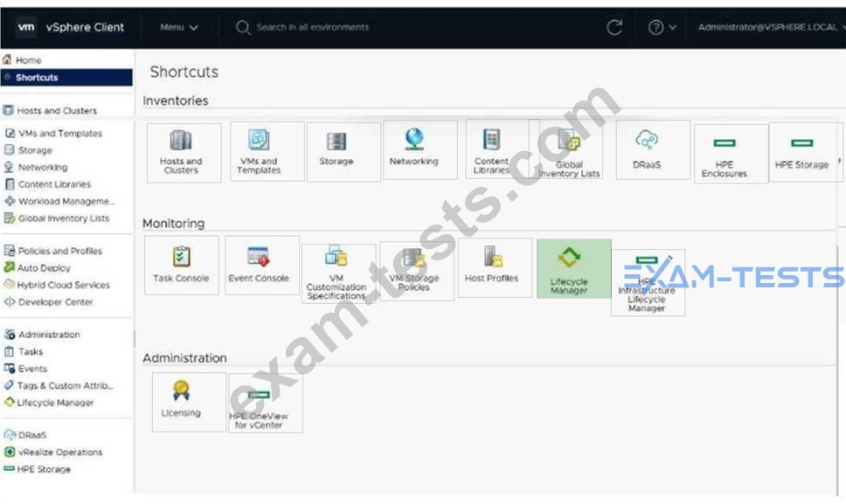Click the vm logo in the header
The image size is (846, 504).
[x=26, y=27]
